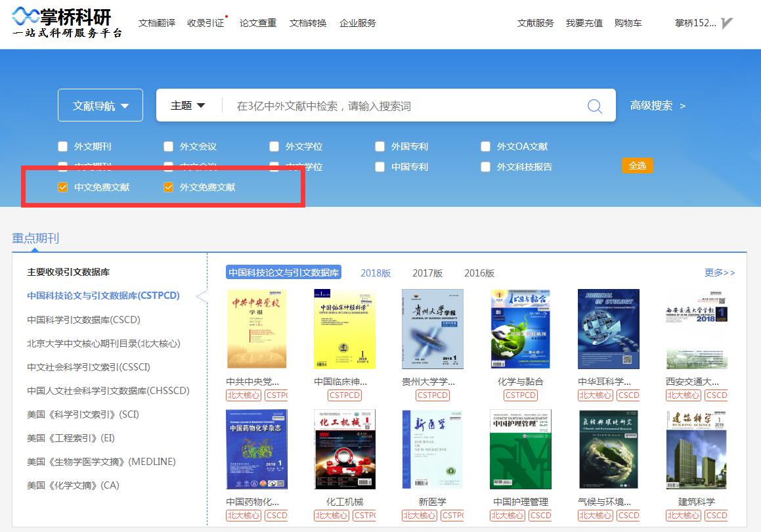Open the 文档翻译 menu
Screen dimensions: 761x532
157,23
